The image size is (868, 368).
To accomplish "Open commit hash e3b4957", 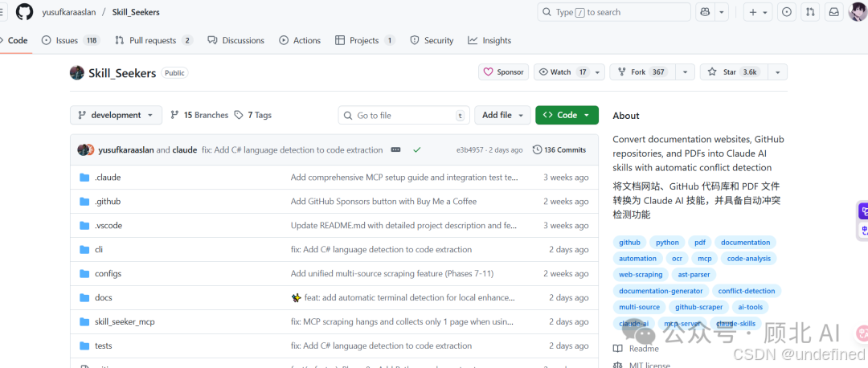I will click(x=469, y=150).
